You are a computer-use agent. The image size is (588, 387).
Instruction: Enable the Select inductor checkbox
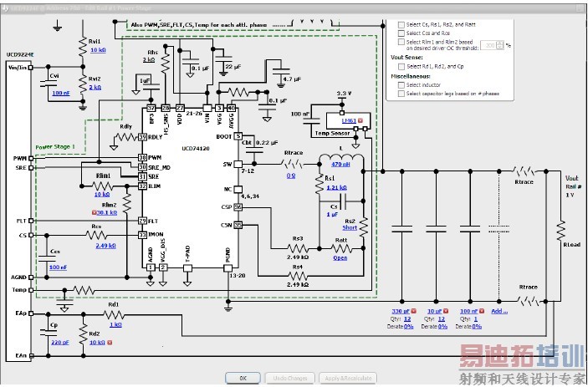coord(401,85)
